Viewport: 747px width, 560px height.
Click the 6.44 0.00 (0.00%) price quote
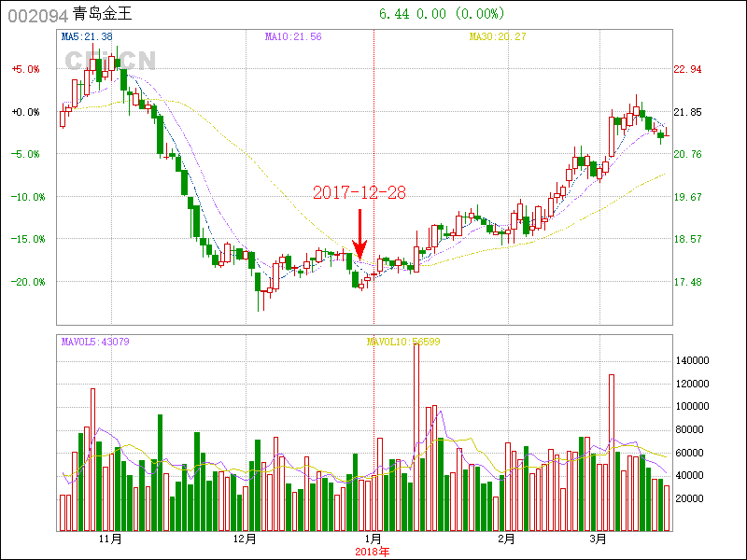pyautogui.click(x=442, y=14)
